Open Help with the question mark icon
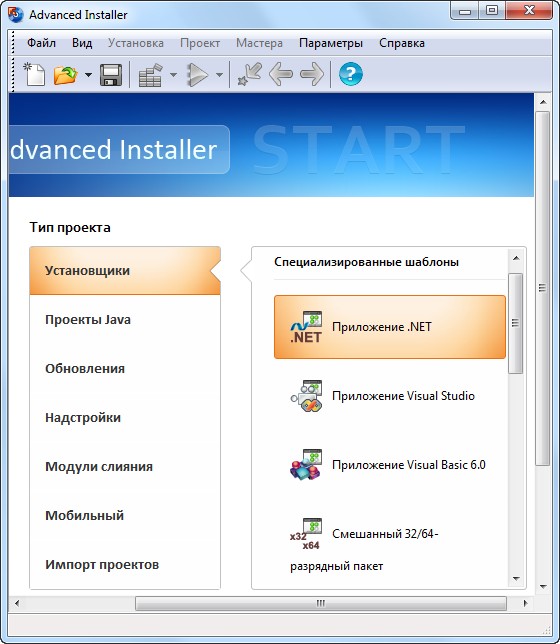Viewport: 560px width, 644px height. pos(351,74)
